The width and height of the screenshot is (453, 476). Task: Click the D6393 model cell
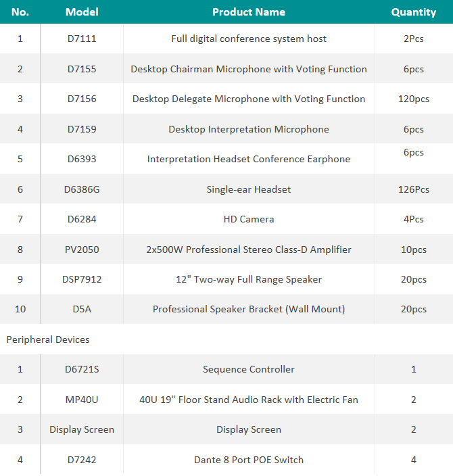[x=82, y=159]
